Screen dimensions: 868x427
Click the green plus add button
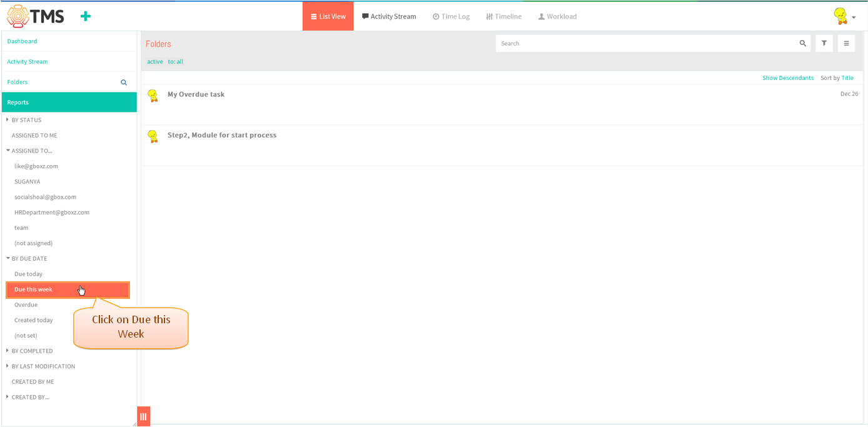(x=86, y=16)
